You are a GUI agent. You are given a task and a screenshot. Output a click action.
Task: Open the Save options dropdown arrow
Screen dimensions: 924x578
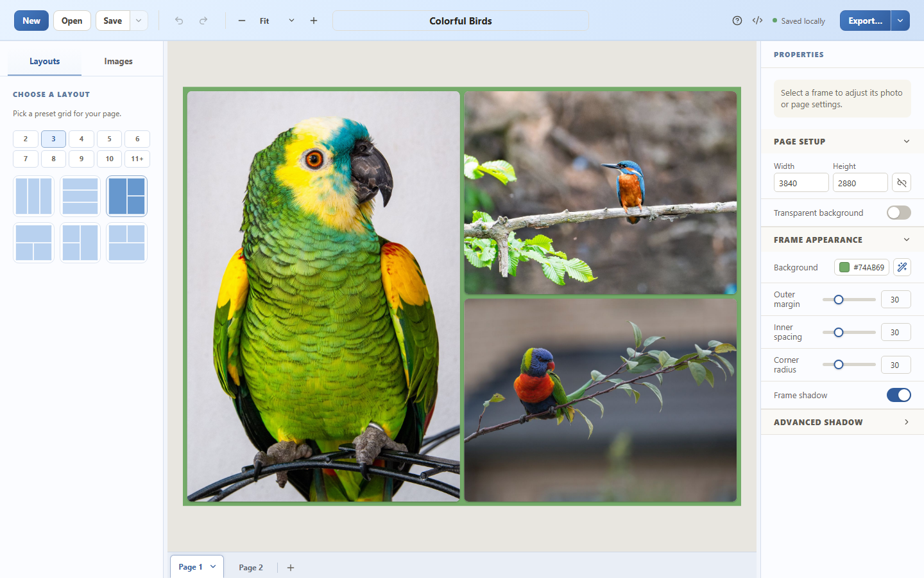139,21
